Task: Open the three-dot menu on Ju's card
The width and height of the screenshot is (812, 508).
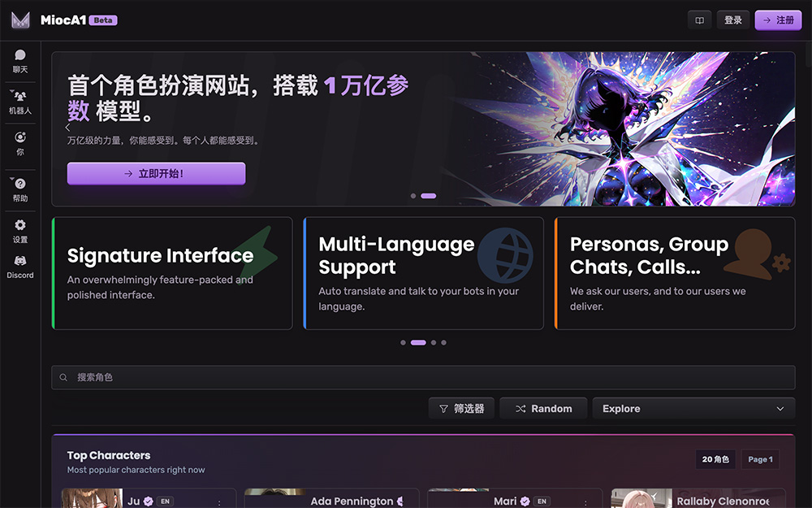Action: pos(219,502)
